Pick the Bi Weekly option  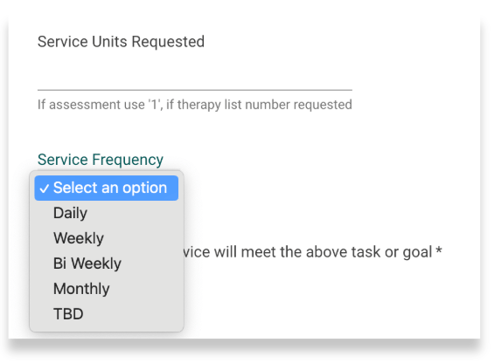(x=106, y=264)
